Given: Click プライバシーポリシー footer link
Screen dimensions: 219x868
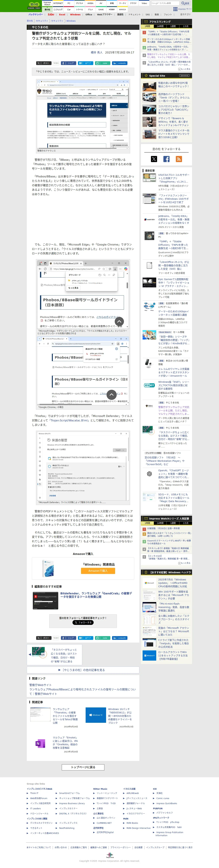Looking at the screenshot, I should tap(120, 847).
